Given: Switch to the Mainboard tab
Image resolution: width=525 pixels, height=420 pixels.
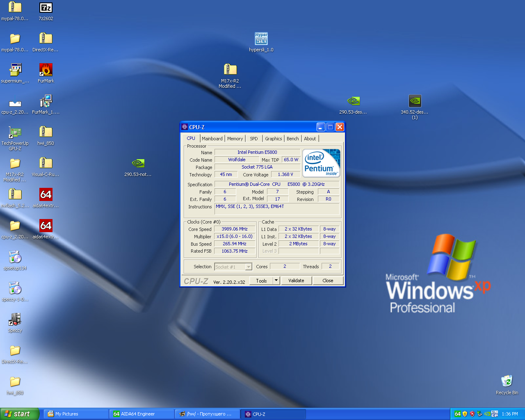Looking at the screenshot, I should tap(212, 139).
